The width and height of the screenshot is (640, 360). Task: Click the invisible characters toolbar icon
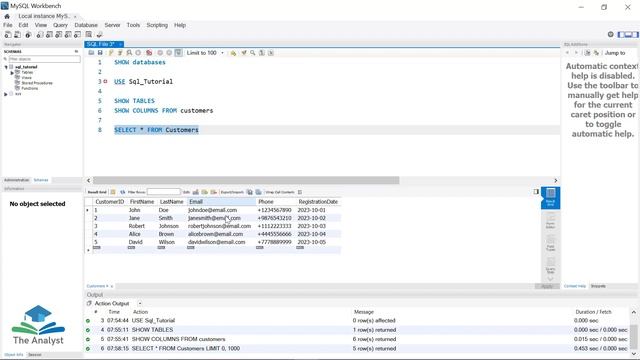[262, 53]
